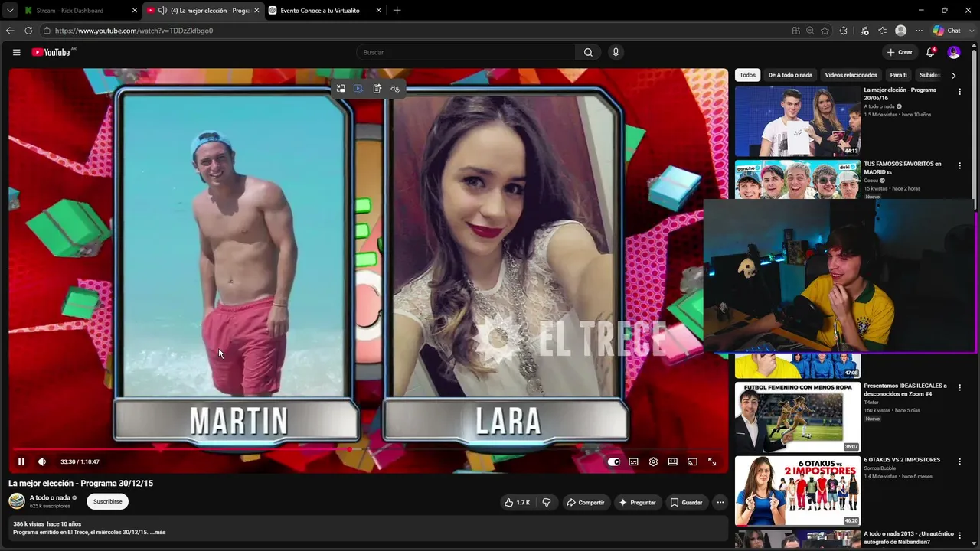Cast the video to a TV
The width and height of the screenshot is (980, 551).
tap(692, 461)
